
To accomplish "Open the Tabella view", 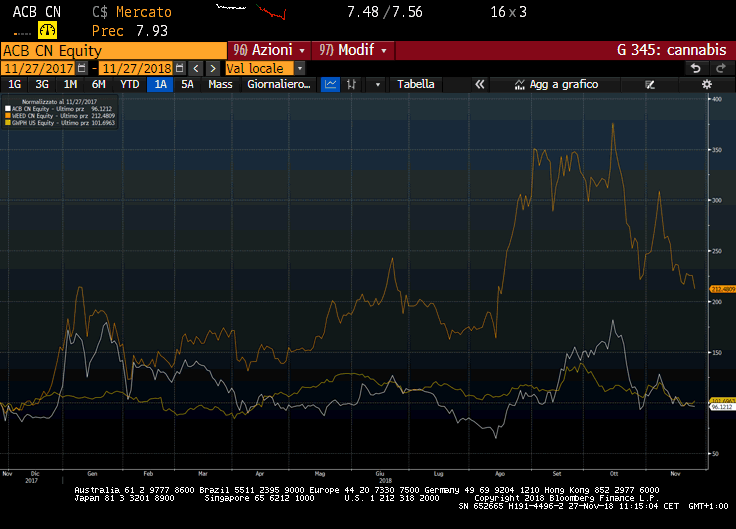I will click(416, 84).
